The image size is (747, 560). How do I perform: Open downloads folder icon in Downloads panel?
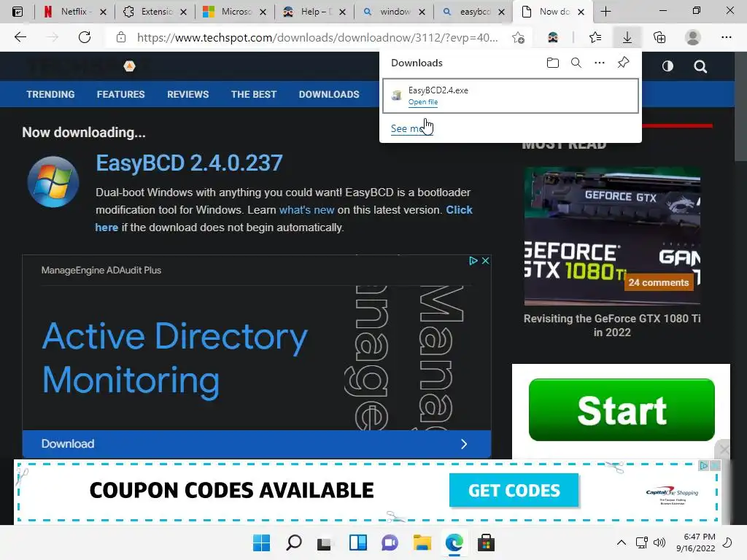click(x=553, y=63)
